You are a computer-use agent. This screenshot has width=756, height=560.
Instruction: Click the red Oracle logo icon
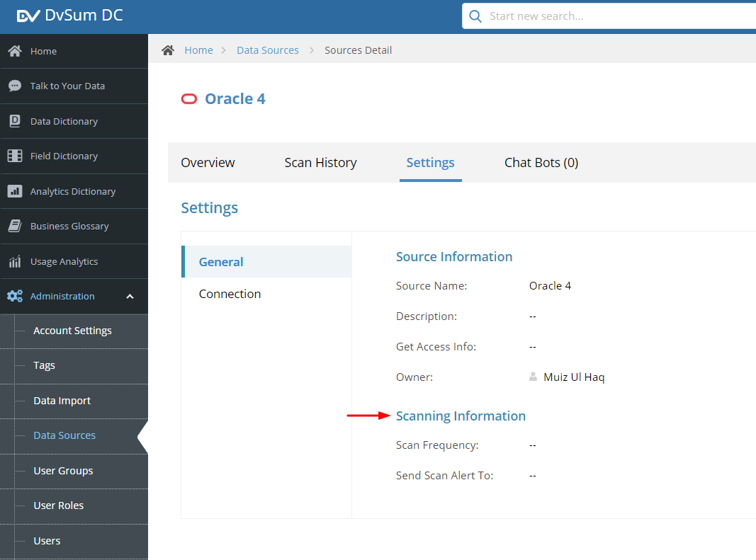(189, 99)
